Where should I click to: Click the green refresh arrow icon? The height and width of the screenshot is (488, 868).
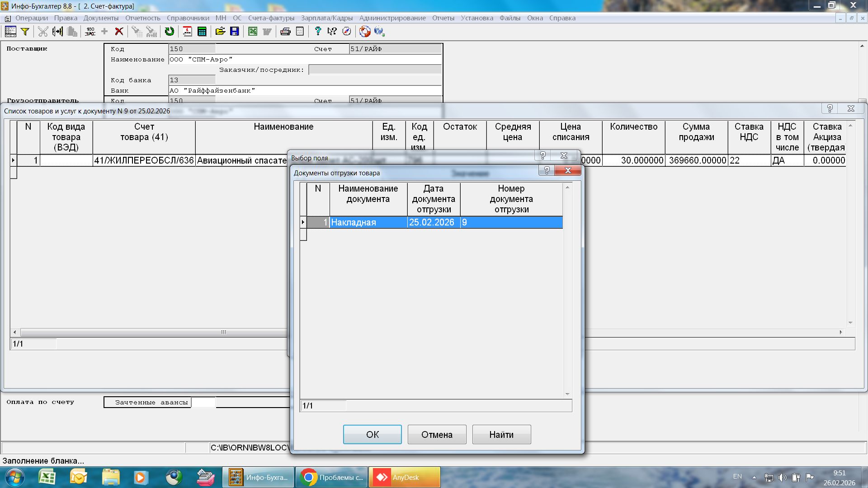pos(169,31)
